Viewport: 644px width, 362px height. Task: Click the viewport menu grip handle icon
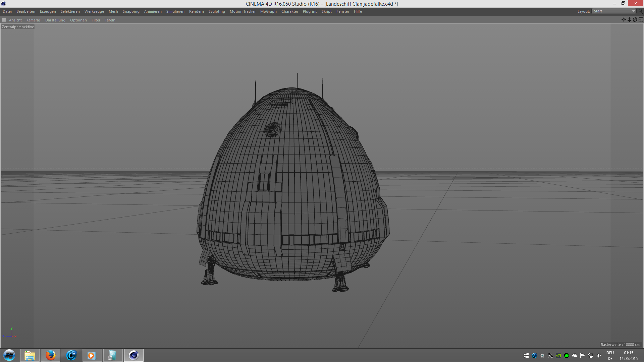pos(4,20)
